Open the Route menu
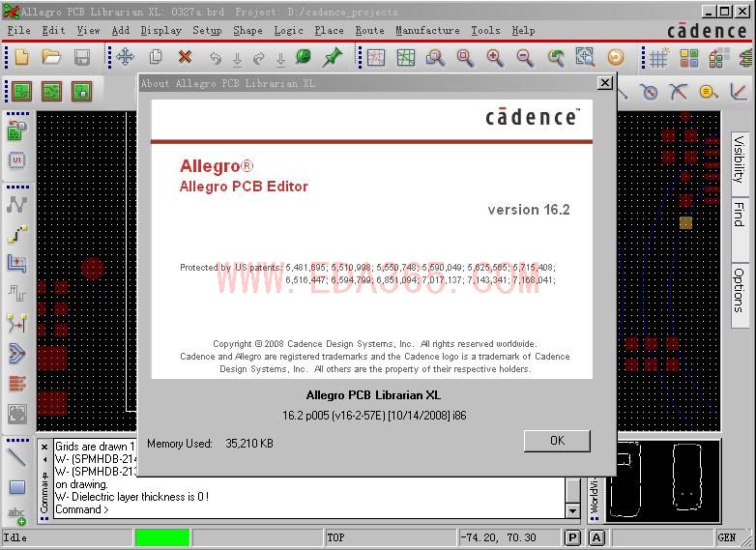The width and height of the screenshot is (756, 550). tap(370, 30)
